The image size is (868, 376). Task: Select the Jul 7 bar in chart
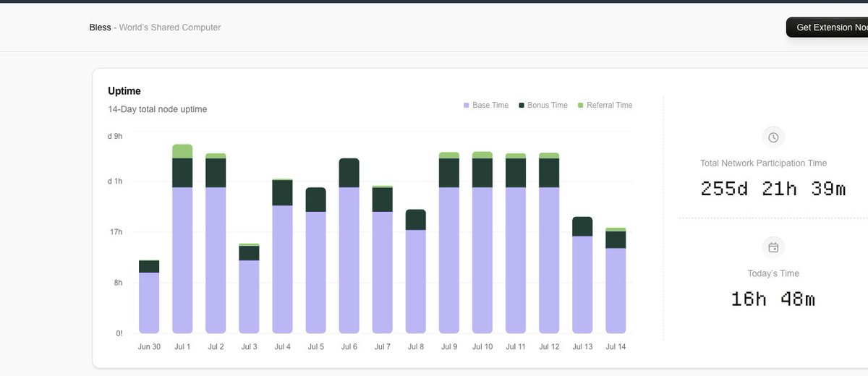[382, 260]
